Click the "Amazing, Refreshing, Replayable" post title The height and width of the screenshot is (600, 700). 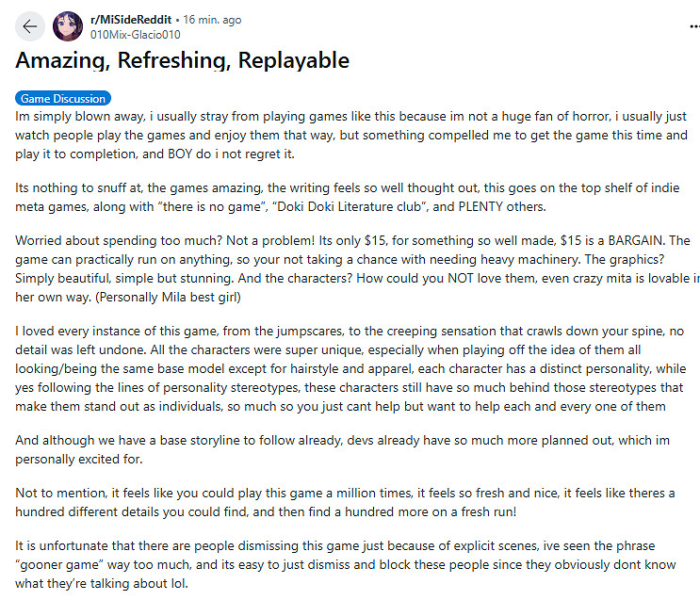pyautogui.click(x=183, y=61)
